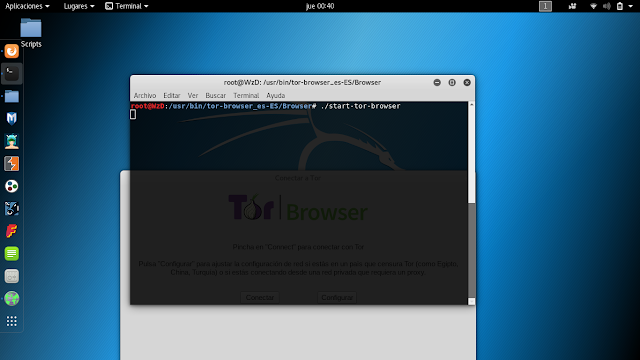640x360 pixels.
Task: Open the globe icon in the dock
Action: [x=11, y=299]
